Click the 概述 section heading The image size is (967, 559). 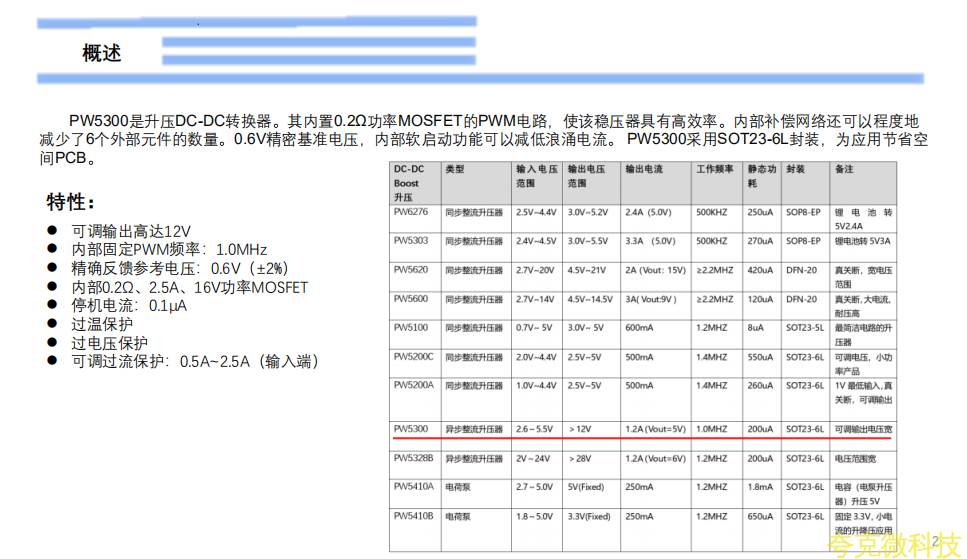(x=102, y=54)
